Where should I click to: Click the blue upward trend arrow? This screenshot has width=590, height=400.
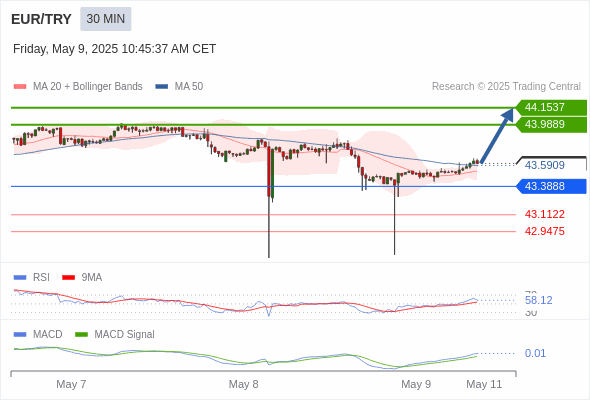point(497,135)
